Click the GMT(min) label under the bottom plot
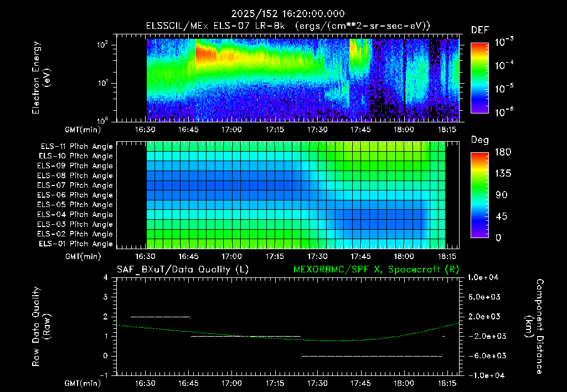 pos(83,383)
